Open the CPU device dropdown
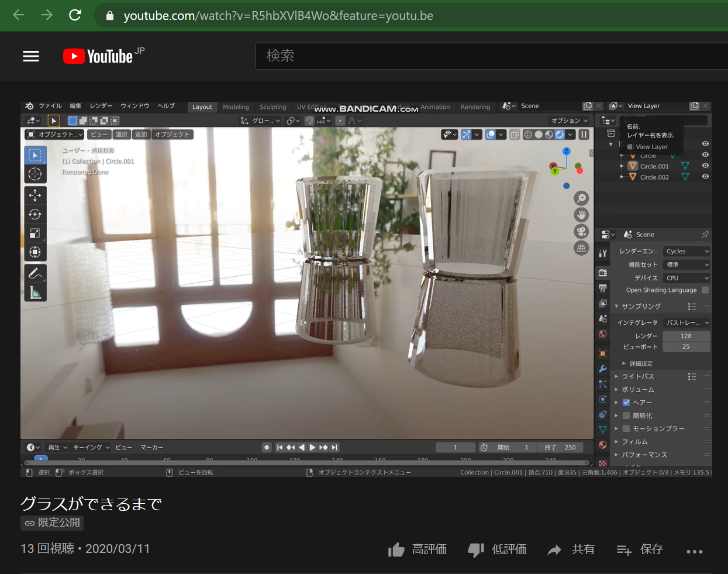 pos(686,278)
